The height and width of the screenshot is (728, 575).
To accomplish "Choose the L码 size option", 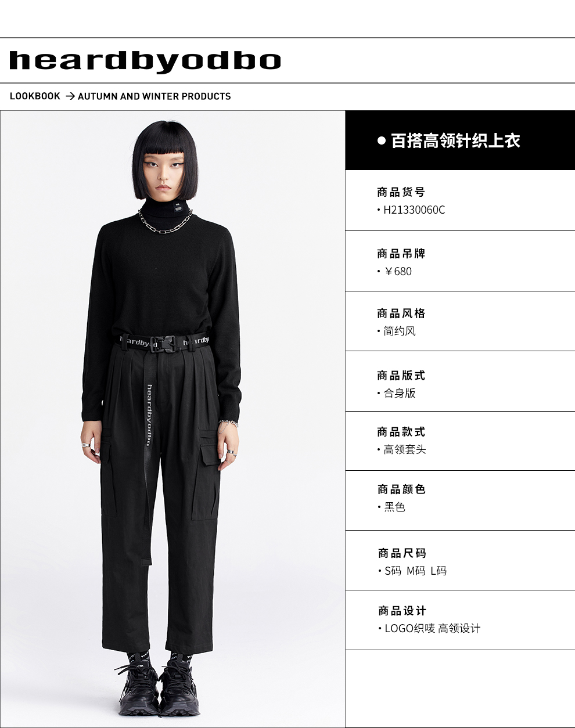I will (x=439, y=571).
